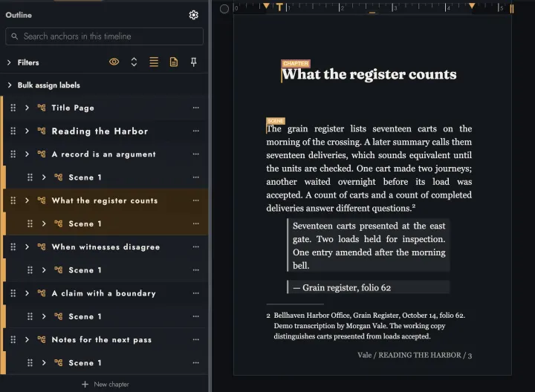Click structure icon of Scene 1 under What the register counts
535x392 pixels.
coord(59,223)
